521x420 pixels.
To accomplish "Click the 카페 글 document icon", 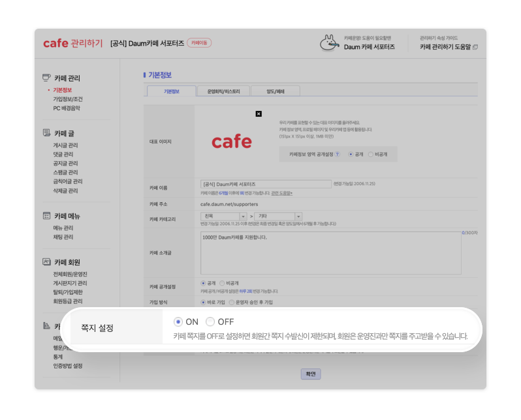I will 46,133.
